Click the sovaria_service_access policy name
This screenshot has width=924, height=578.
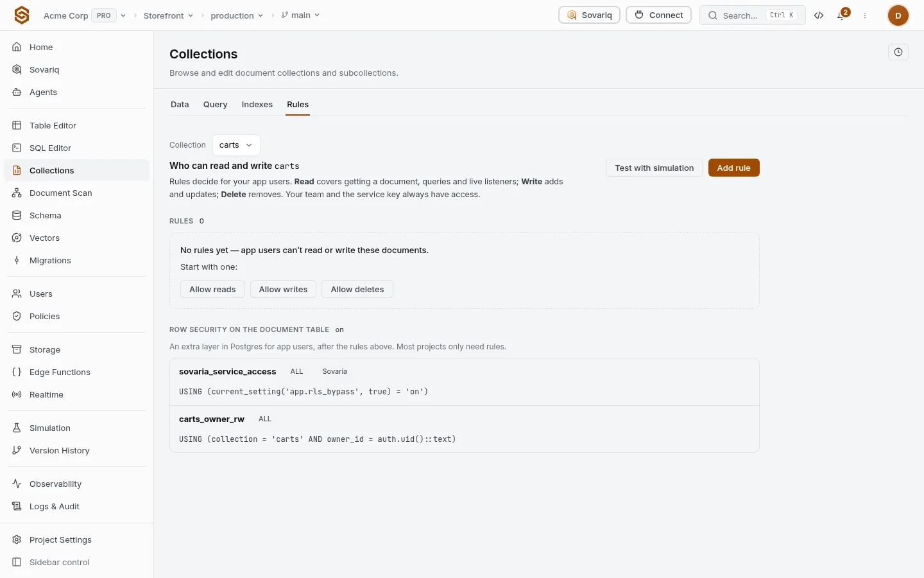228,372
